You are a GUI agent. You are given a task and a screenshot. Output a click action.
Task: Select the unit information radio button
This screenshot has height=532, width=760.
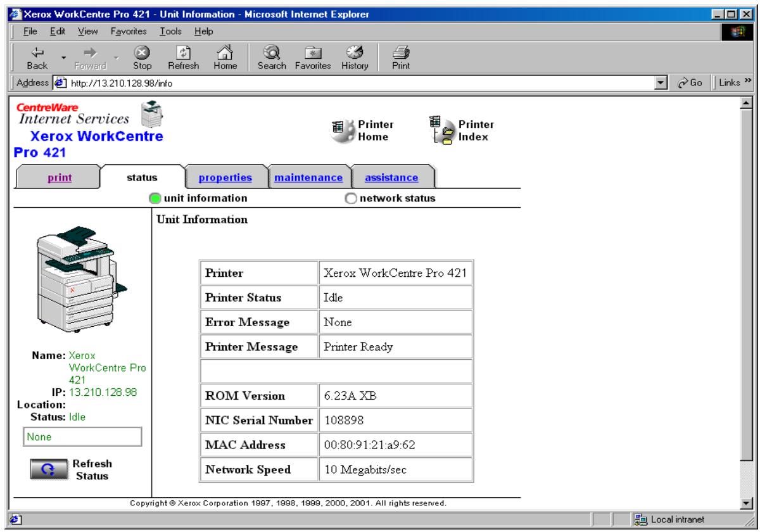155,198
